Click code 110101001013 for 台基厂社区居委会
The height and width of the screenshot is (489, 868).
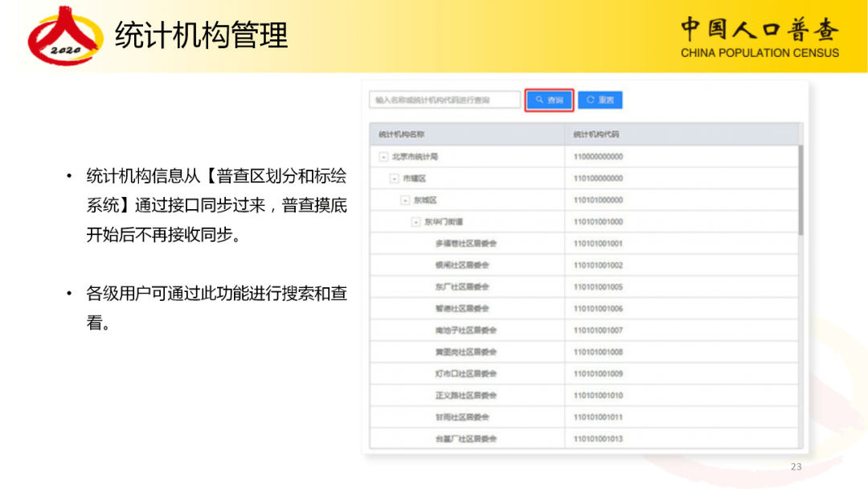[x=600, y=438]
